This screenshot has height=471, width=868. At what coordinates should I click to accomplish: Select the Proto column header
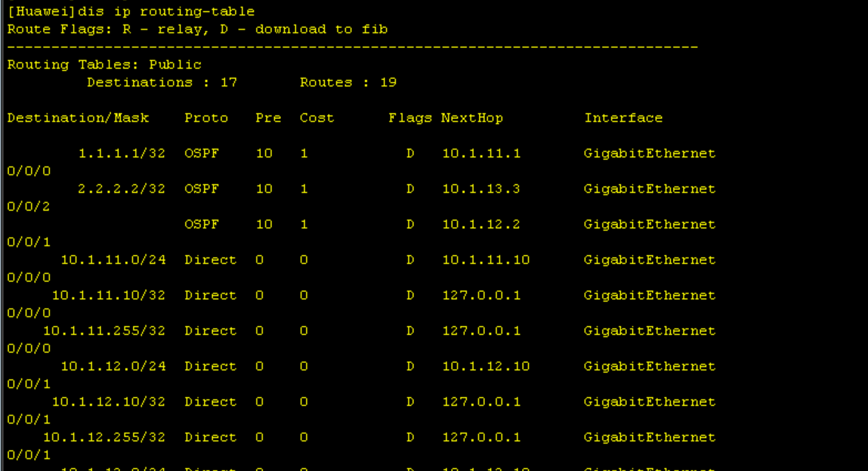click(x=207, y=118)
